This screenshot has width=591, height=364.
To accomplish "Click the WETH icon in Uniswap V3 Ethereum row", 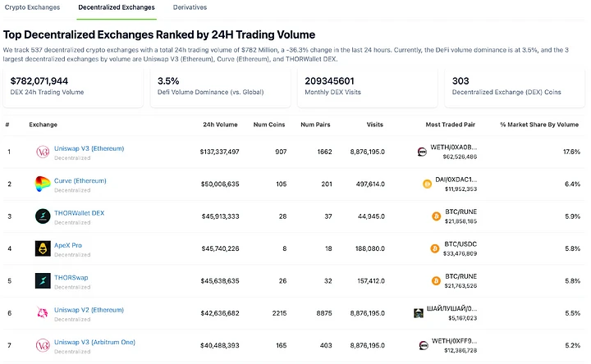I will (x=422, y=152).
